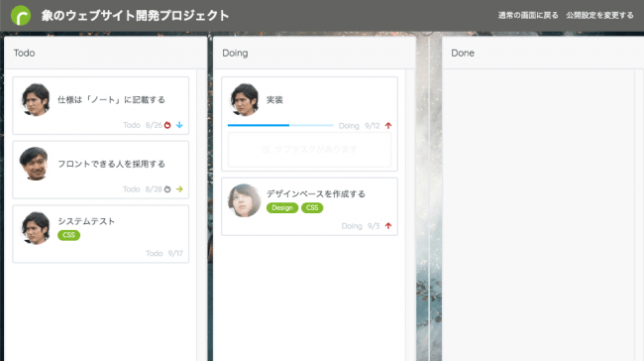Click the clock icon on 8/28 card
The height and width of the screenshot is (361, 644).
click(x=167, y=189)
